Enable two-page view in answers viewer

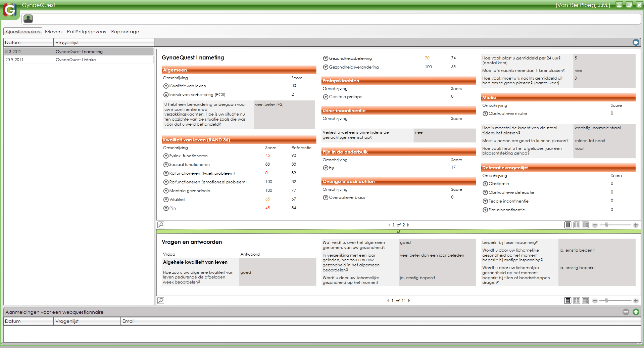coord(577,300)
